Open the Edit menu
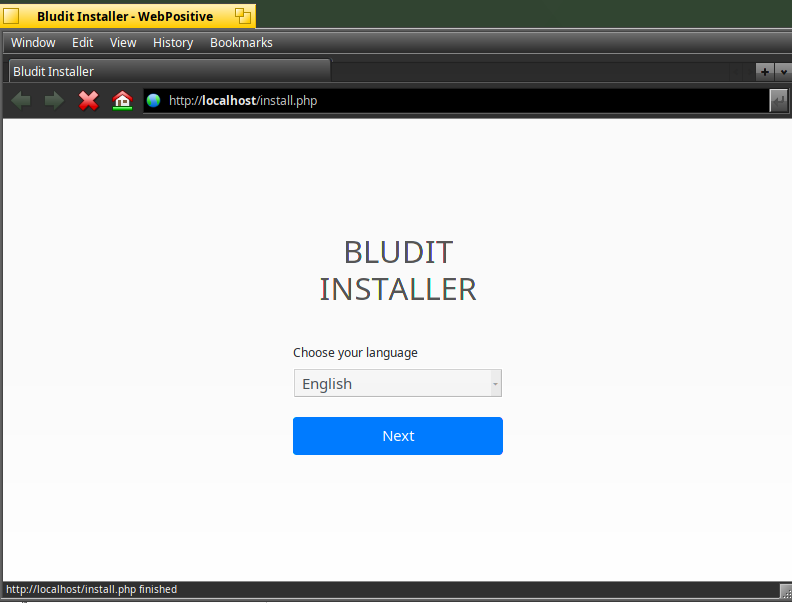Image resolution: width=792 pixels, height=603 pixels. (82, 42)
